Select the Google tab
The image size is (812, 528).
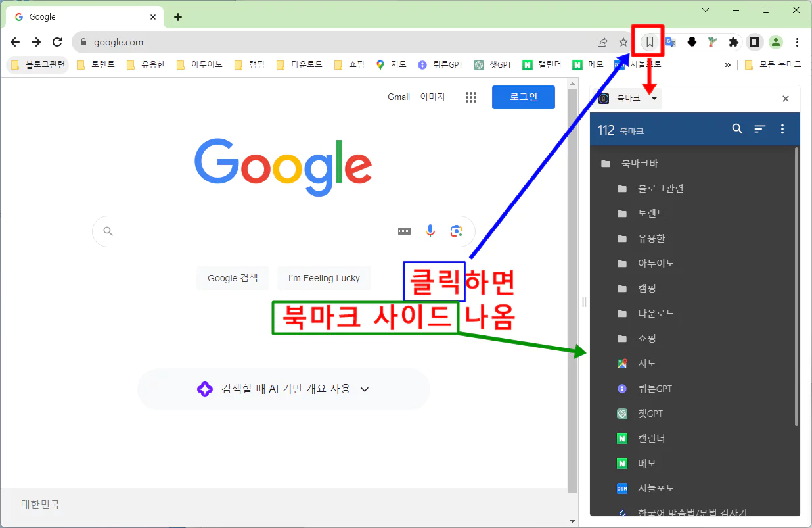(x=83, y=17)
